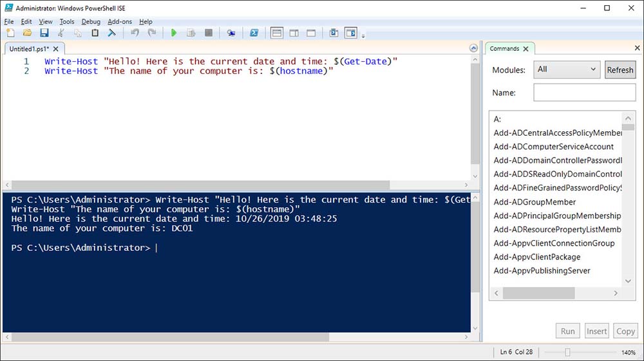Collapse script pane with the up-arrow circle

pyautogui.click(x=473, y=48)
